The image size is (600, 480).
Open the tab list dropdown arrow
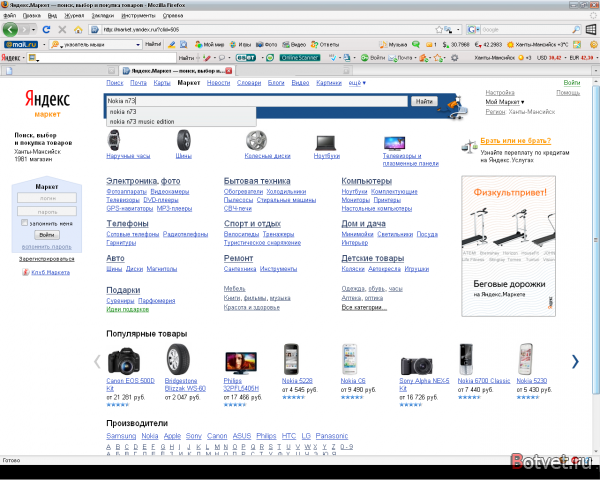coord(595,71)
